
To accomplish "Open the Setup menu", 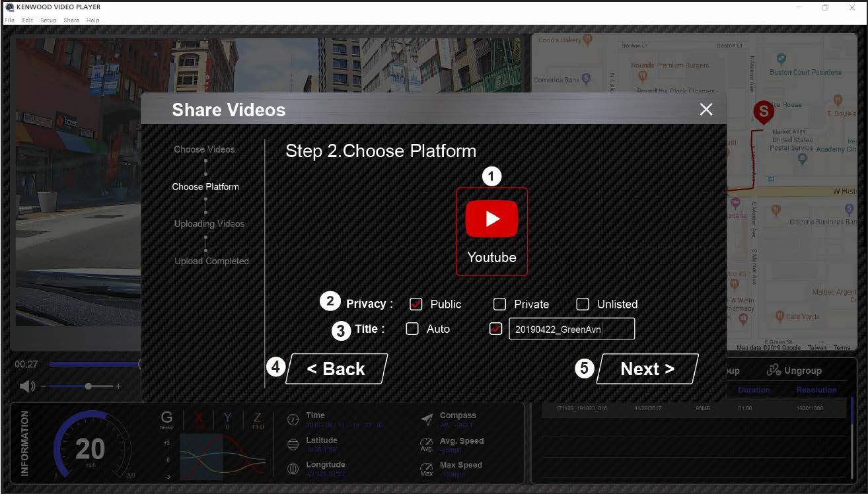I will click(x=48, y=20).
